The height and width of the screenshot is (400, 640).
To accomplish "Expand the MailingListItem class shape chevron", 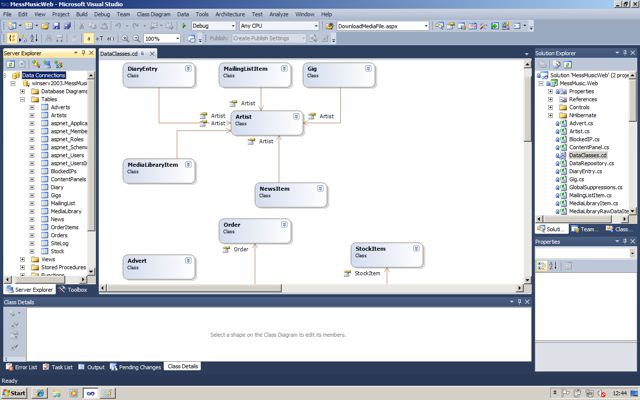I will tap(284, 69).
